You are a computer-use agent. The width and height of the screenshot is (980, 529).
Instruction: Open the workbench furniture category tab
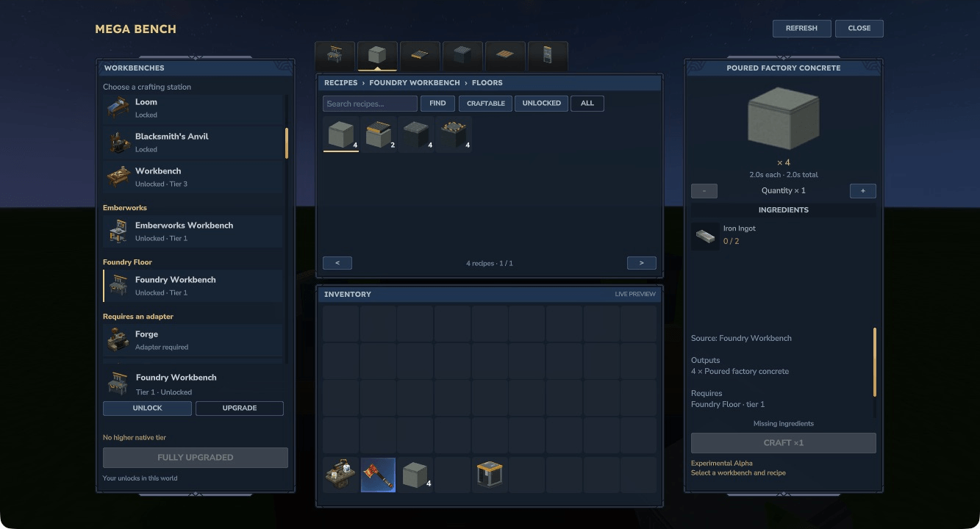[x=335, y=56]
